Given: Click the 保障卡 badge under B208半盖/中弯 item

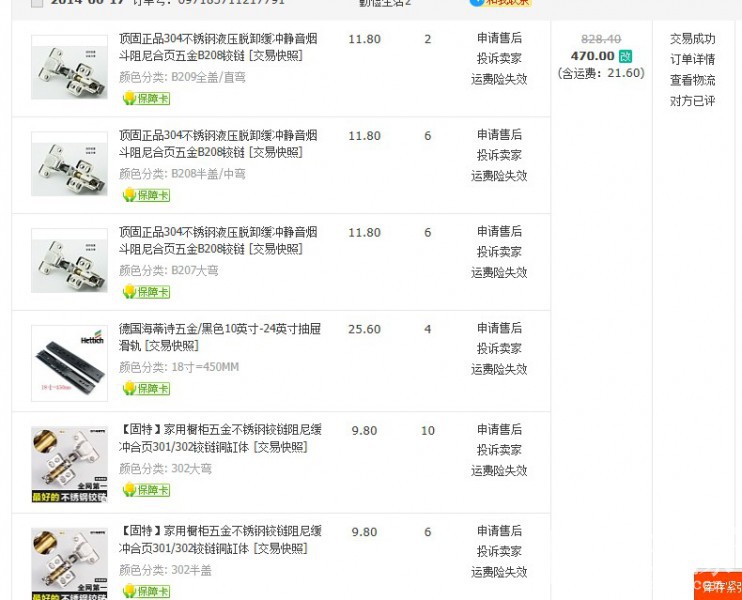Looking at the screenshot, I should [x=146, y=195].
